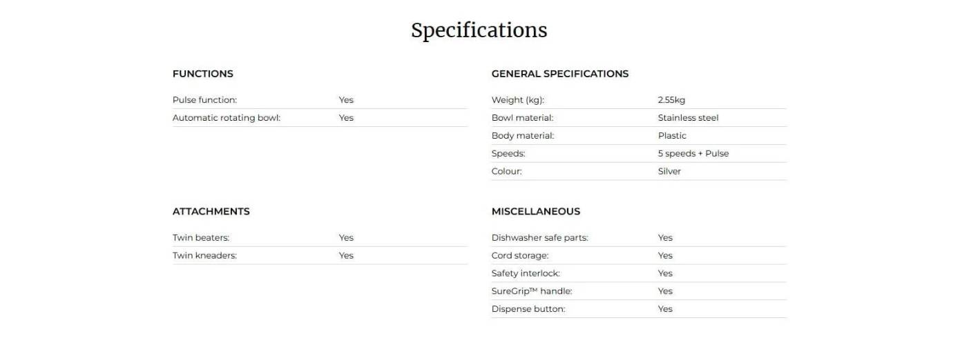Select the Automatic rotating bowl label
Screen dimensions: 980x347
[x=227, y=118]
